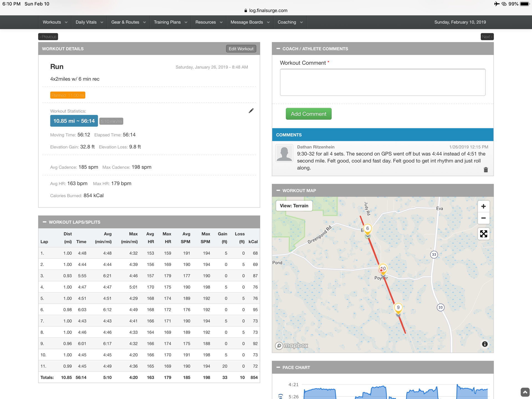Viewport: 532px width, 399px height.
Task: Collapse the Pace Chart panel
Action: click(x=278, y=367)
